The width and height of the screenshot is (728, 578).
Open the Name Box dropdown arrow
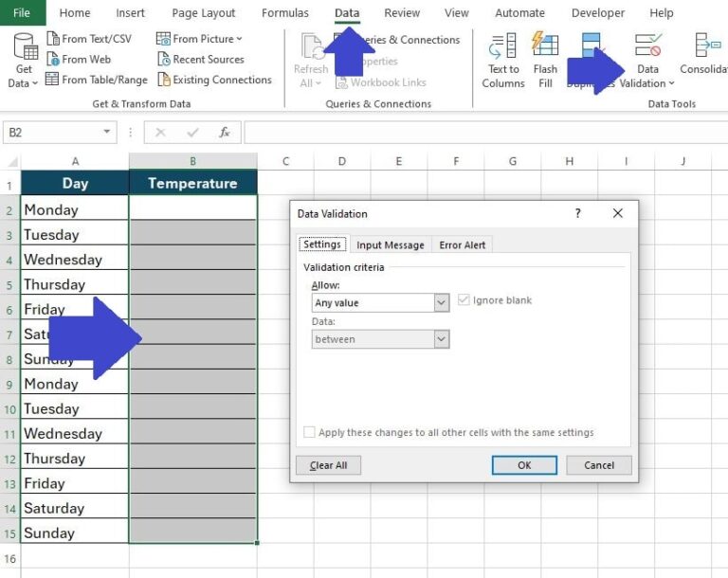pos(107,133)
